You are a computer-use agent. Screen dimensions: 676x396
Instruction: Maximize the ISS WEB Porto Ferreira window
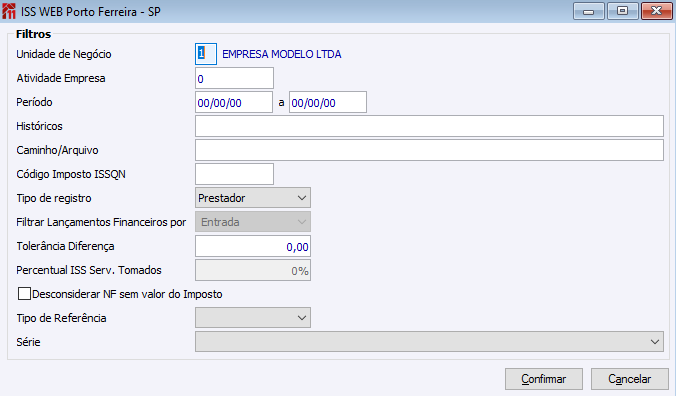[x=622, y=11]
